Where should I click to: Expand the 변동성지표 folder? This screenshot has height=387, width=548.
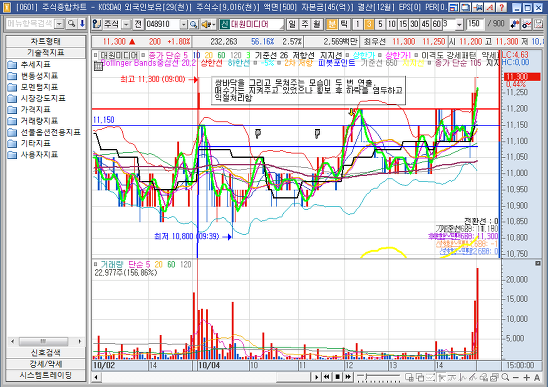pyautogui.click(x=33, y=76)
